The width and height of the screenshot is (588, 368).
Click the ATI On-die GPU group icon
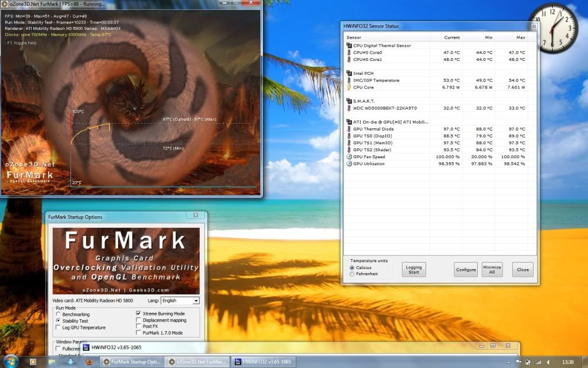(349, 122)
